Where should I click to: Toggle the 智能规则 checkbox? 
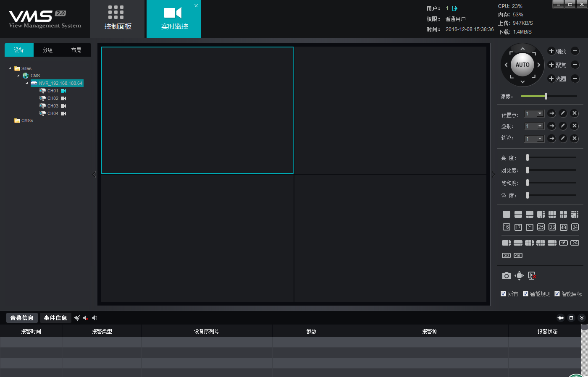click(x=525, y=293)
